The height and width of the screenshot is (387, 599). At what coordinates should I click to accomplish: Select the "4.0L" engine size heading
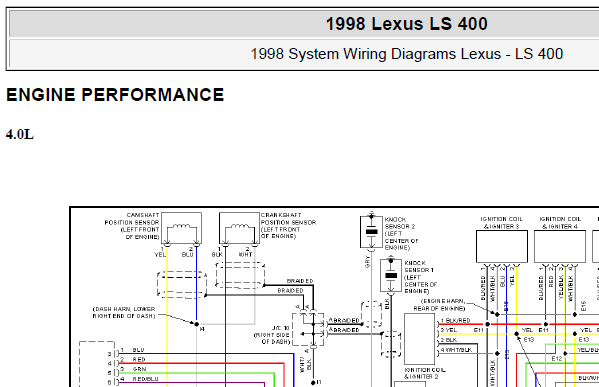(x=20, y=134)
